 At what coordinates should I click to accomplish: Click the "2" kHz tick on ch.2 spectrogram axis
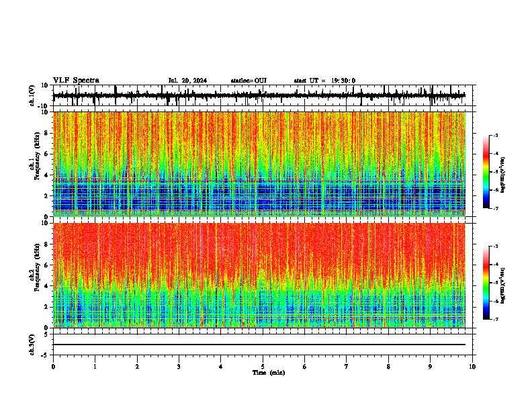pyautogui.click(x=46, y=307)
